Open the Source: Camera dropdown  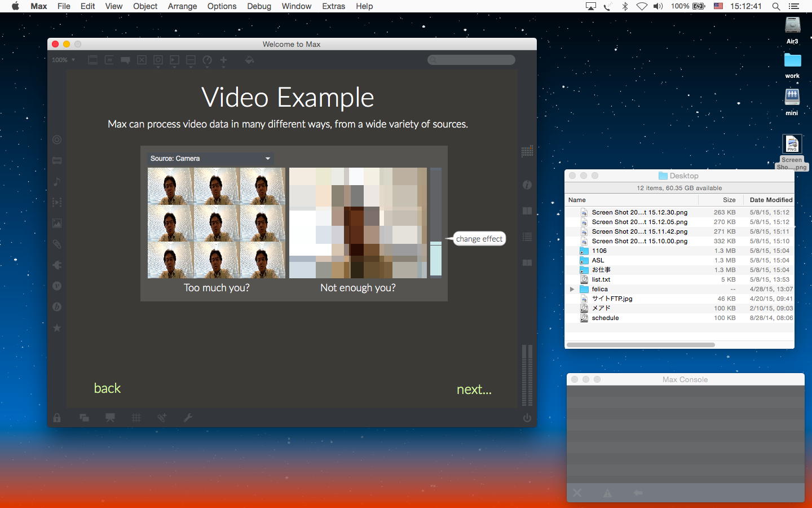210,159
